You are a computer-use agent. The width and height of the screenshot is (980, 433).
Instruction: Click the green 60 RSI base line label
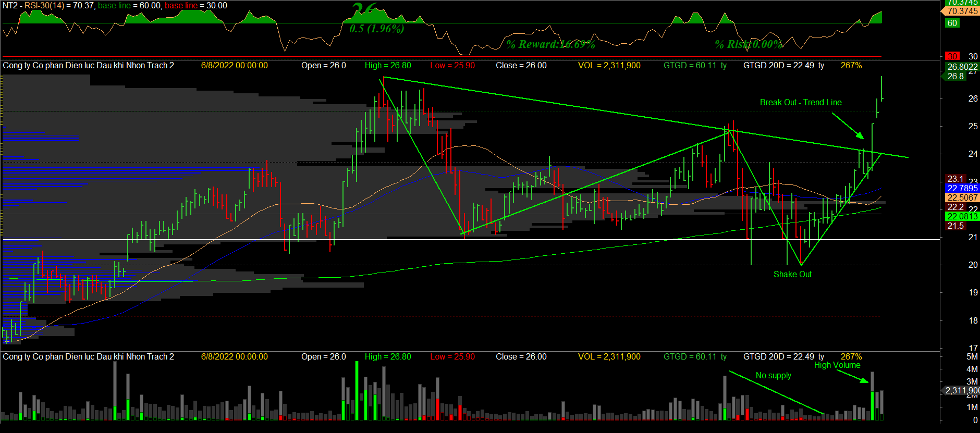(x=952, y=23)
